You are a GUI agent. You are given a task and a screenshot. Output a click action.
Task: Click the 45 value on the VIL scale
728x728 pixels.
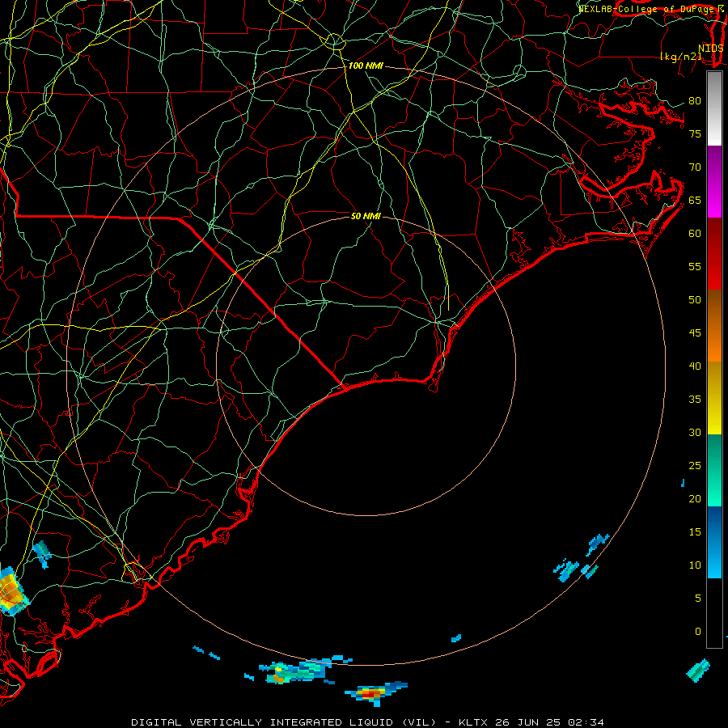coord(695,333)
